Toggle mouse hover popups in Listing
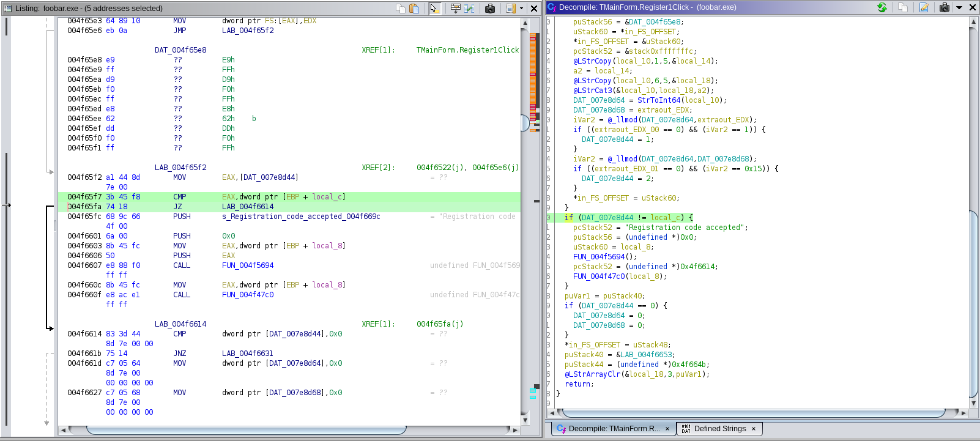This screenshot has width=980, height=441. tap(435, 8)
